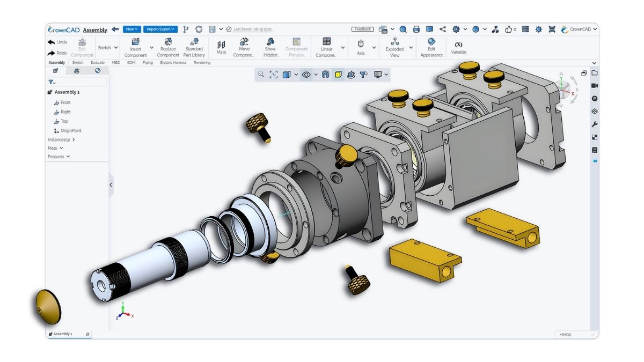Click the version branch icon
Viewport: 644px width, 362px height.
[186, 29]
